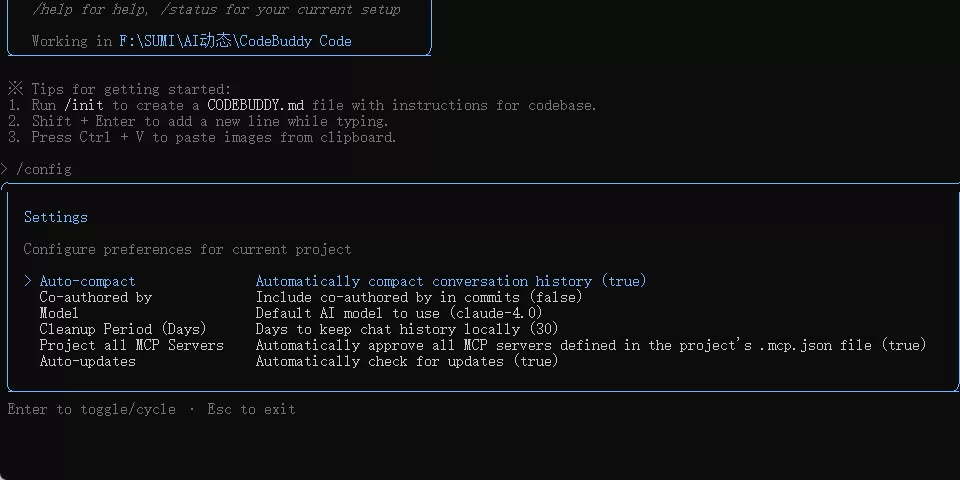Click the /init command in tips
Screen dimensions: 960x480
tap(83, 105)
